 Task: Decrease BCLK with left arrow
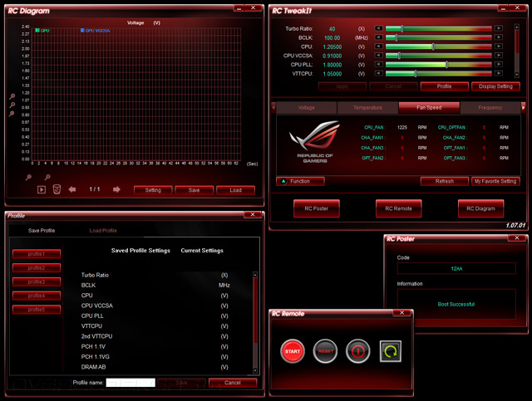379,37
